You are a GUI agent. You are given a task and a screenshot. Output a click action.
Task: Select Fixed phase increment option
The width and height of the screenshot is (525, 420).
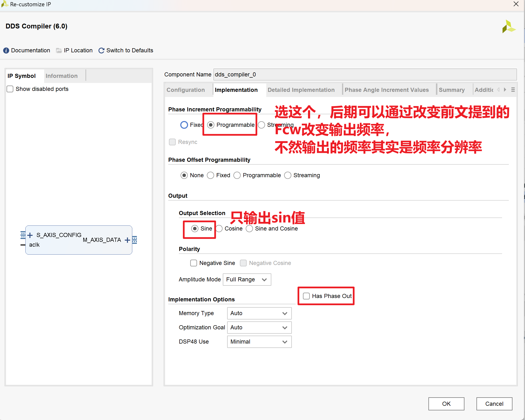coord(184,125)
